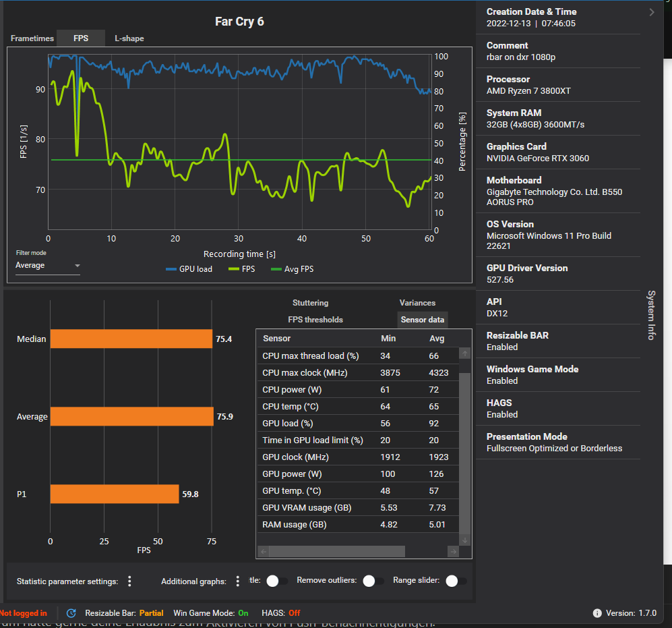
Task: Select the GPU load (%) row
Action: (358, 424)
